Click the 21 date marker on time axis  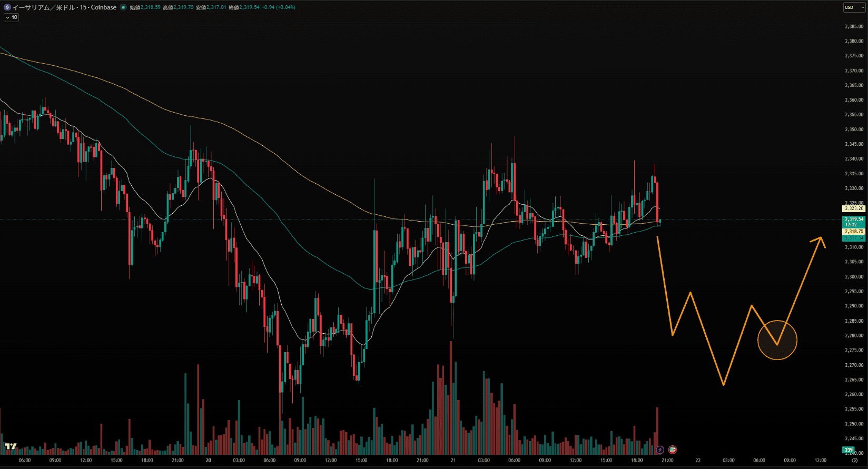[x=453, y=461]
